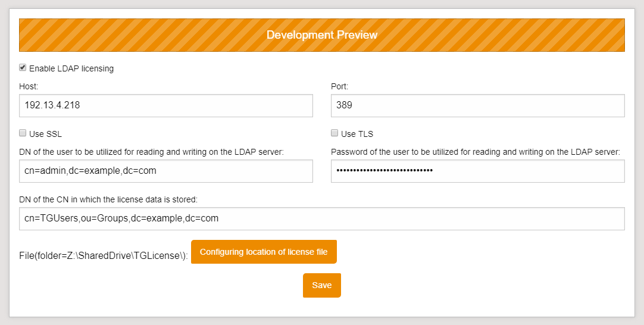The width and height of the screenshot is (644, 325).
Task: Click the 'Use TLS' label text
Action: (357, 134)
